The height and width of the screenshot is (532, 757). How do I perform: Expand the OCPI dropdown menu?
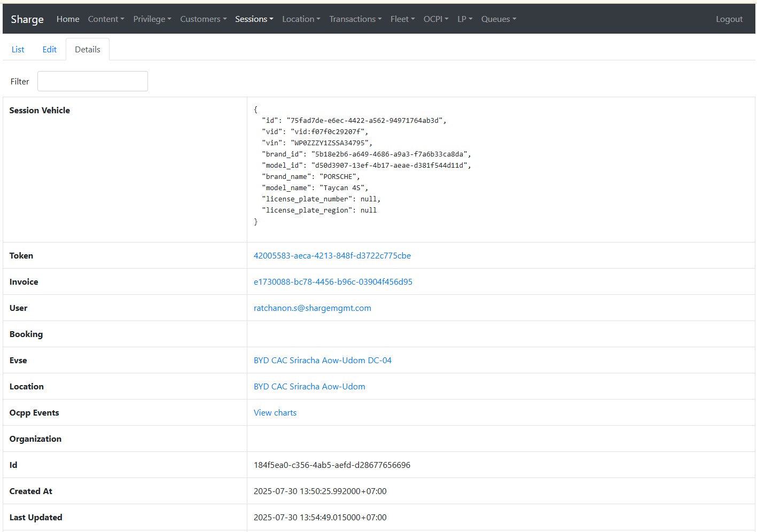tap(435, 19)
